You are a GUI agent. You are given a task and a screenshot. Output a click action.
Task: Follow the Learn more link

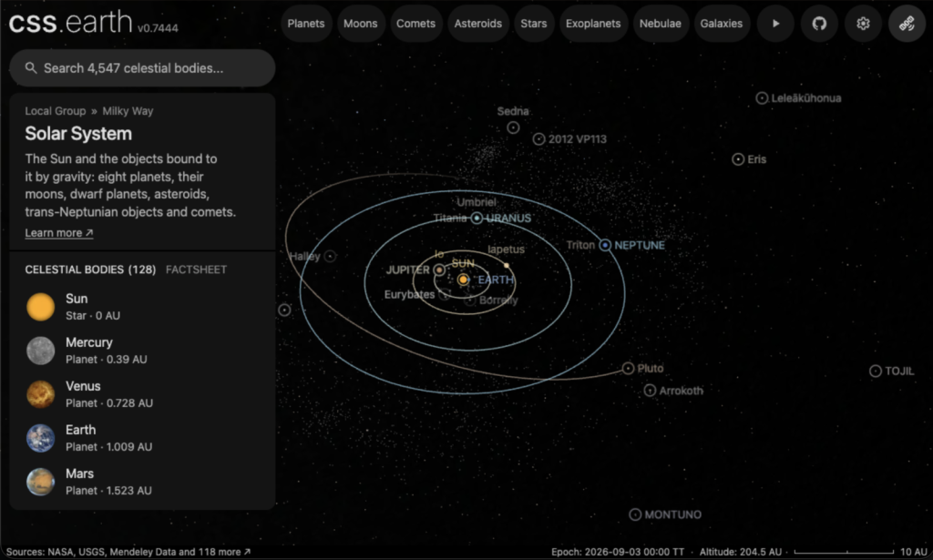point(59,233)
